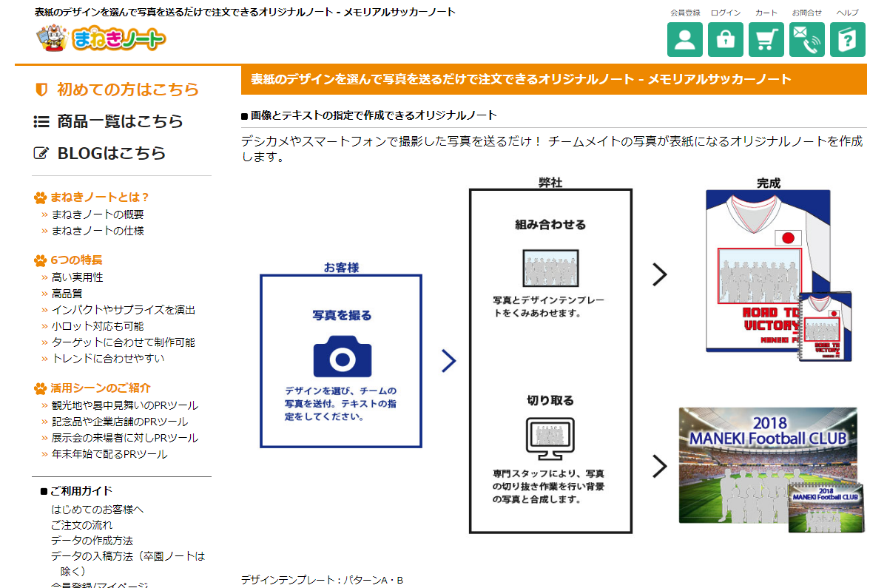Click the team photo thumbnail under 組み合わせる
Screen dimensions: 887x588
coord(550,268)
